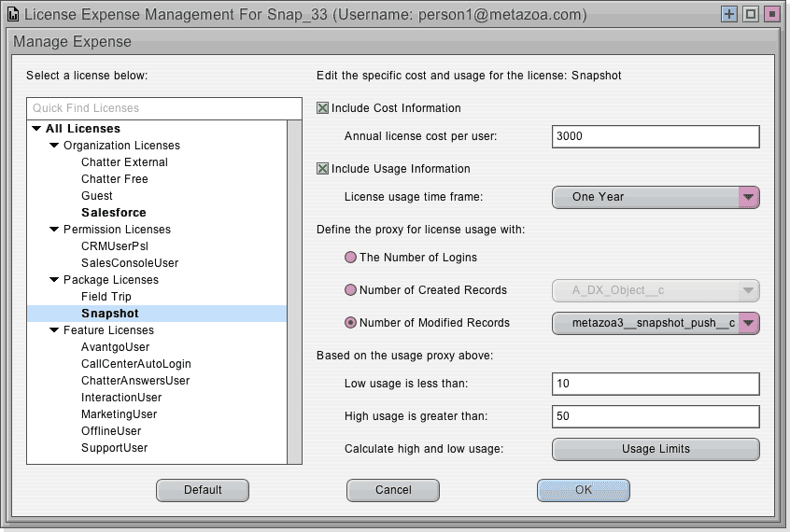Click the square window button in title bar
Image resolution: width=790 pixels, height=532 pixels.
[x=751, y=14]
